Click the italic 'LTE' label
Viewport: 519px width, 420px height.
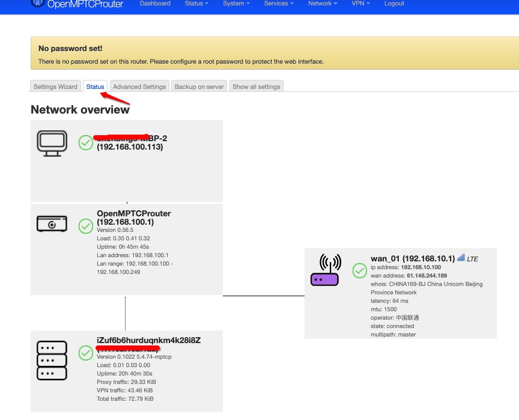point(472,259)
